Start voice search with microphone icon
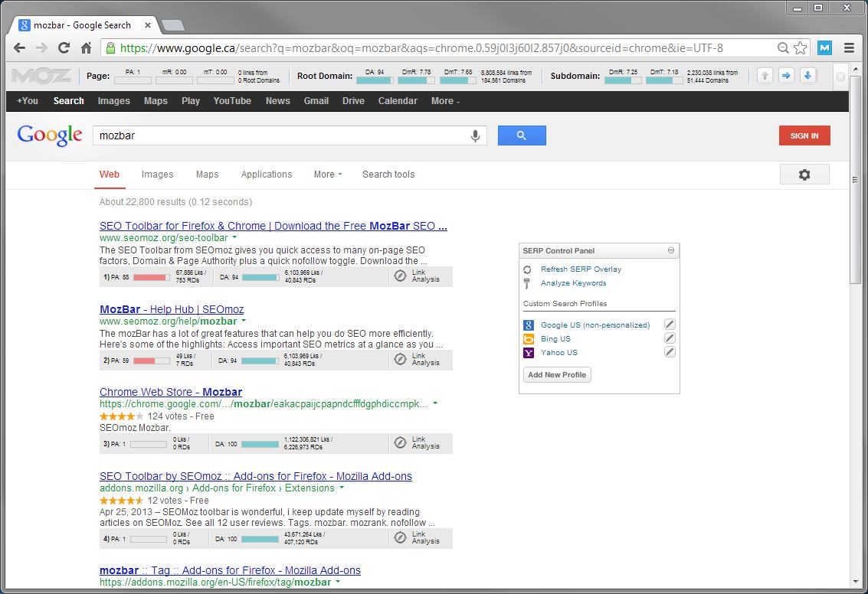This screenshot has width=868, height=594. pyautogui.click(x=475, y=136)
